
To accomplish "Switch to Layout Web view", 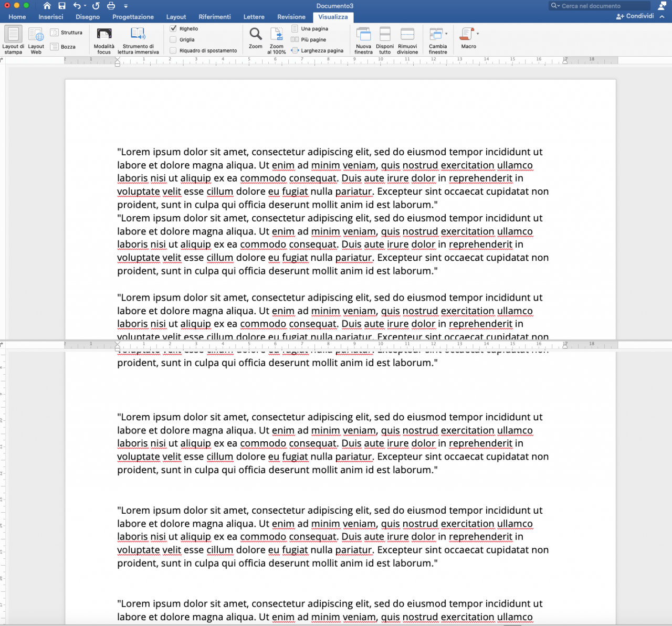I will 36,40.
